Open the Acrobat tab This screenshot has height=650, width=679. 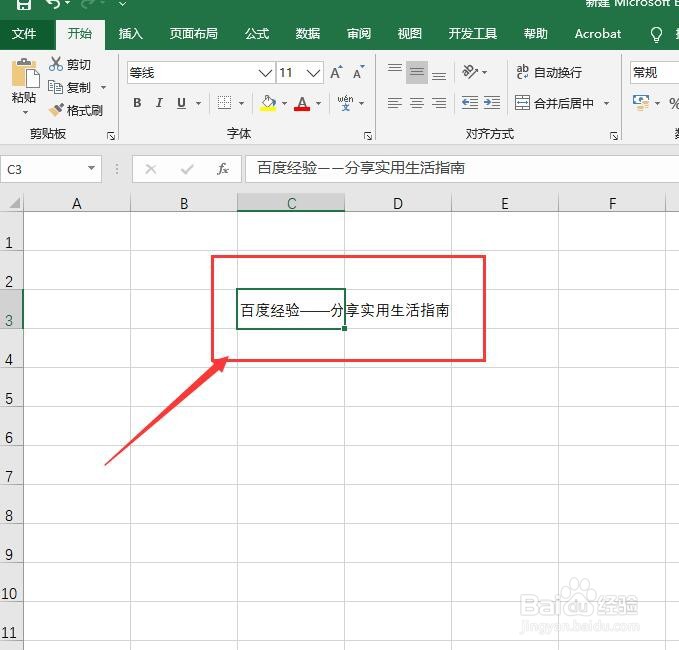coord(598,34)
